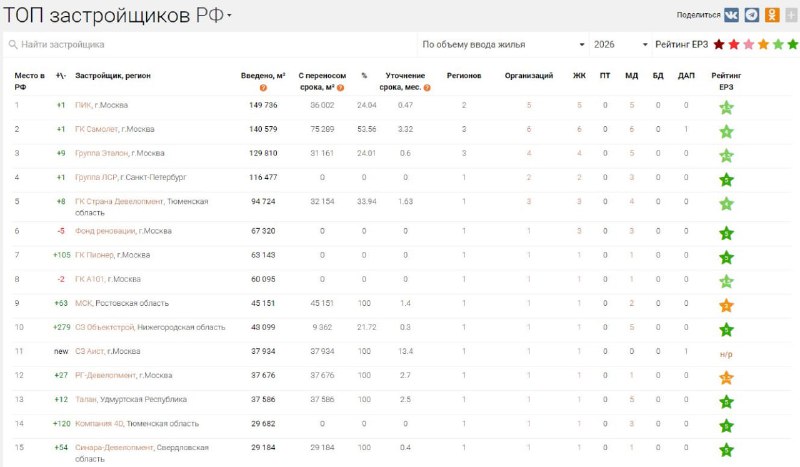Image resolution: width=800 pixels, height=467 pixels.
Task: Click ЕРЗ rating star for Синара-Девелопмент
Action: (726, 450)
